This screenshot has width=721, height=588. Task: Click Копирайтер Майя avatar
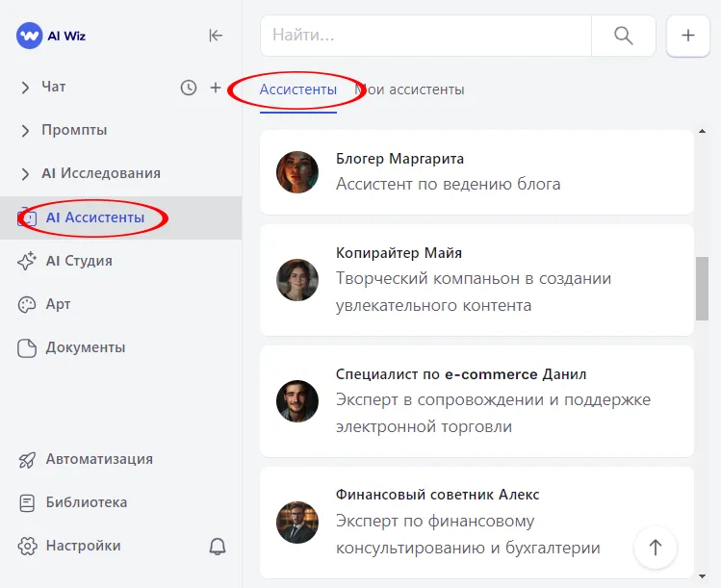click(x=297, y=280)
